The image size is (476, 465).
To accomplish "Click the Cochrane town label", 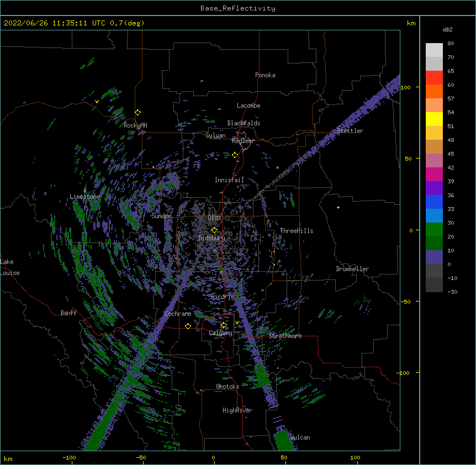I will 178,314.
